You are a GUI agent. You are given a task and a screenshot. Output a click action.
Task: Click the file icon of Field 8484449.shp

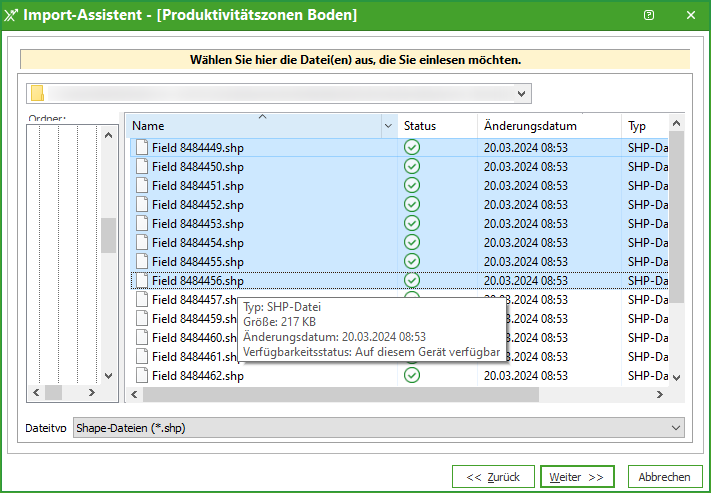coord(141,147)
